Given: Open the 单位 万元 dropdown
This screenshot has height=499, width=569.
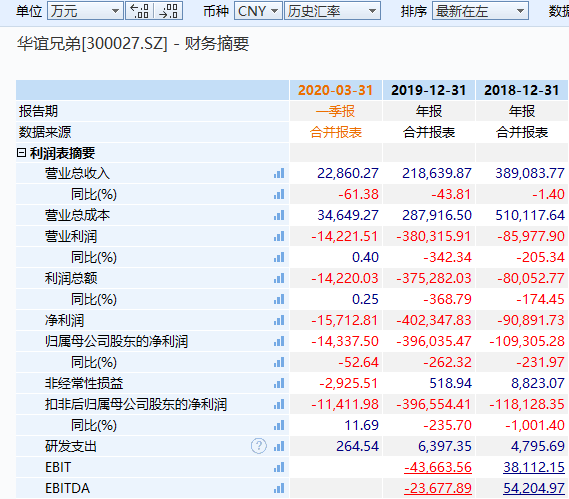Looking at the screenshot, I should [85, 11].
